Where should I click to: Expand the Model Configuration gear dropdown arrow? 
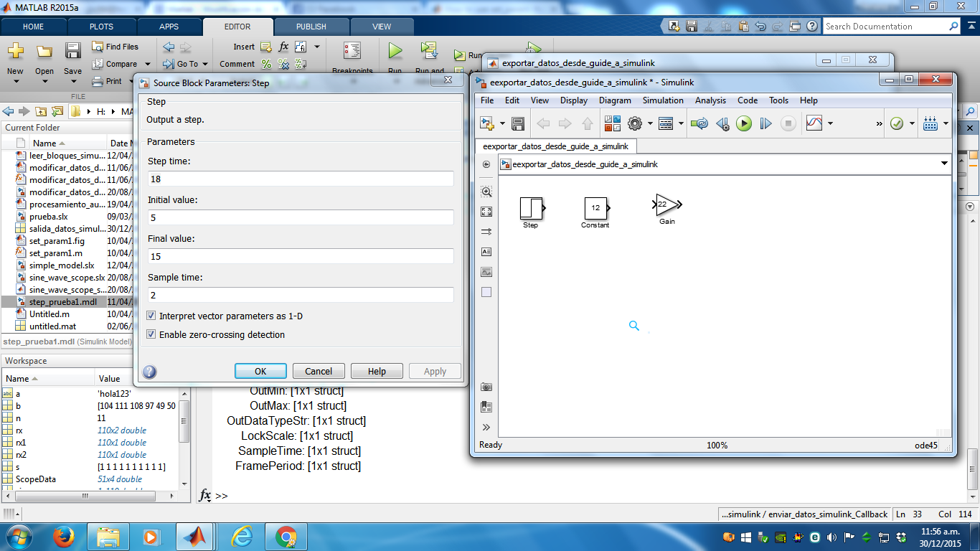point(649,123)
